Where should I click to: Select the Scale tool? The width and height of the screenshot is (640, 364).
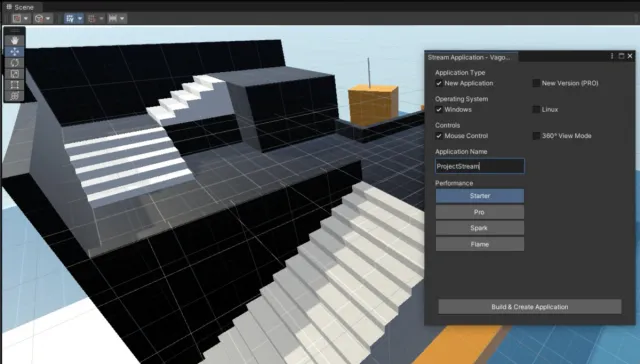coord(15,74)
